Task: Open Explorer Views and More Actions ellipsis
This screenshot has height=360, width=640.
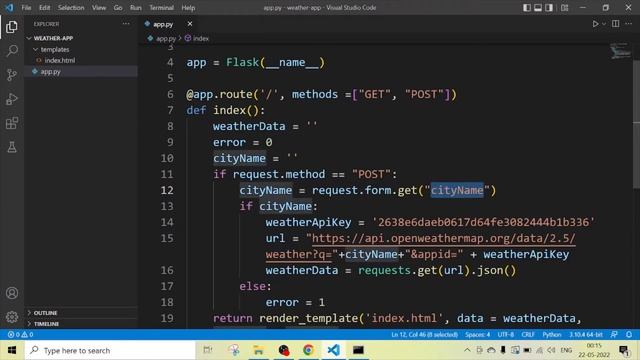Action: 126,24
